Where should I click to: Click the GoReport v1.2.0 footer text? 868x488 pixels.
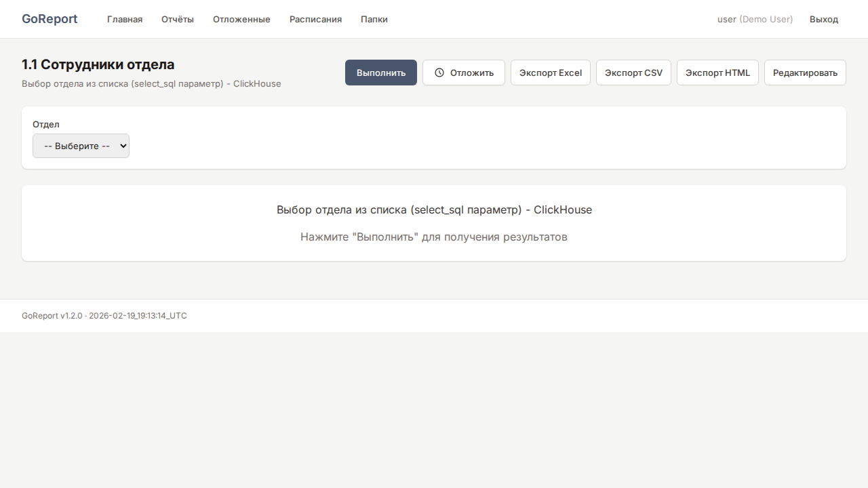[52, 315]
